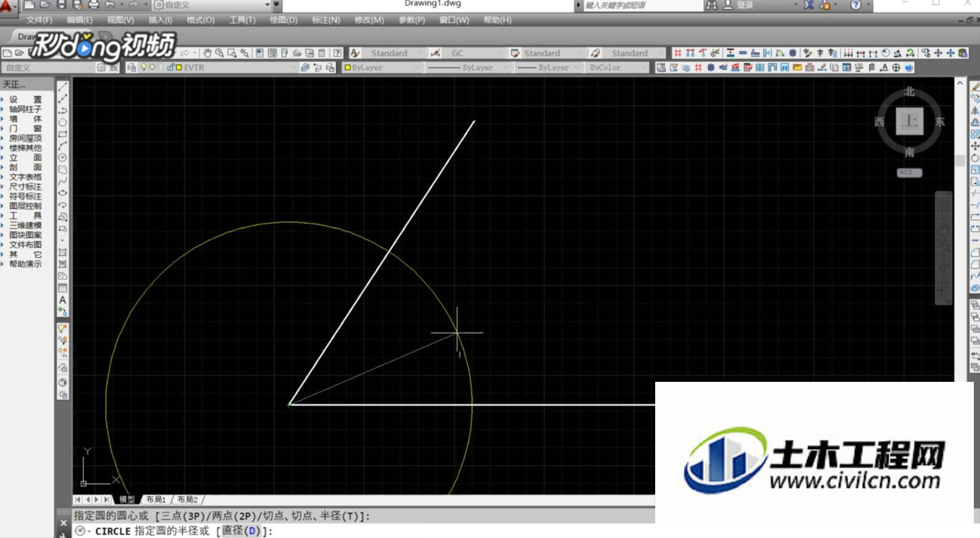Viewport: 980px width, 538px height.
Task: Click the 模型 model tab
Action: tap(127, 499)
